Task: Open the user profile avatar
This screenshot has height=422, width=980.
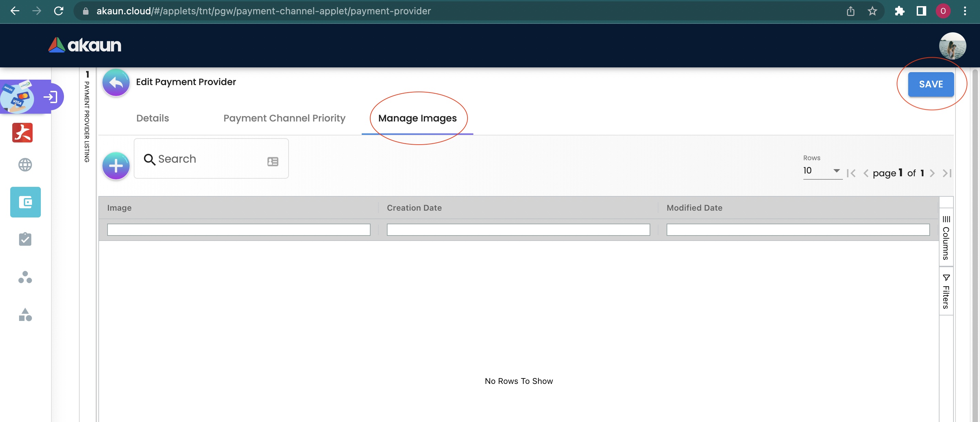Action: [x=952, y=46]
